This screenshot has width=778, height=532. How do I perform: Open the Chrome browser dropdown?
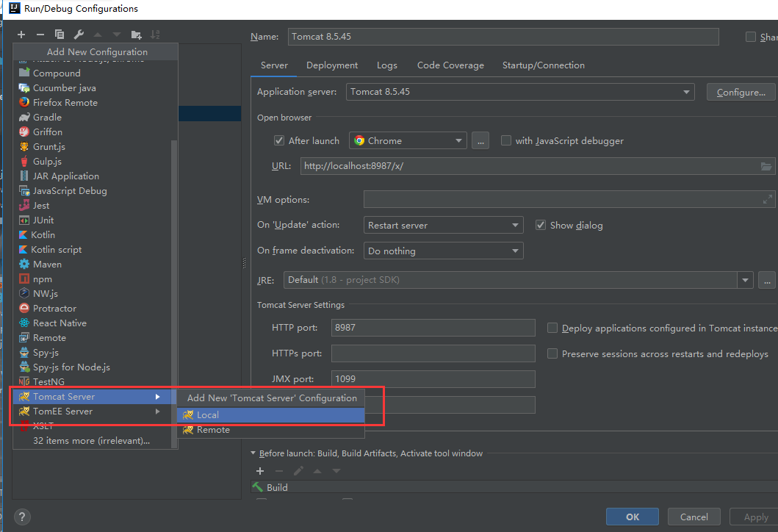coord(408,141)
